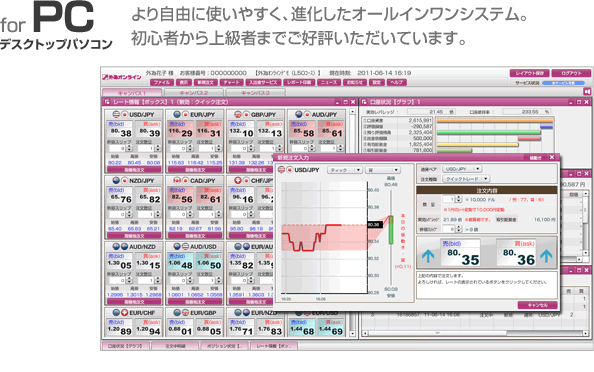Viewport: 594px width, 372px height.
Task: Click the buy (ask) 80.36 rate button
Action: point(516,253)
